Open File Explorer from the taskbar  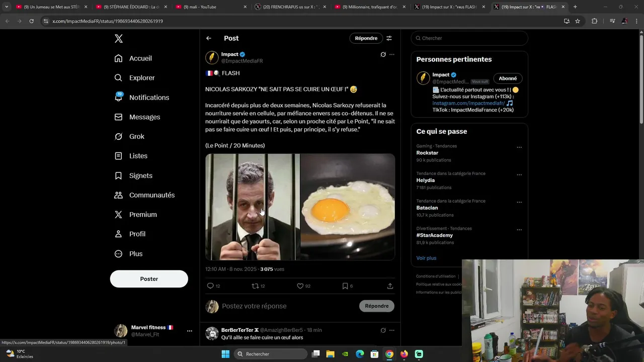tap(331, 354)
